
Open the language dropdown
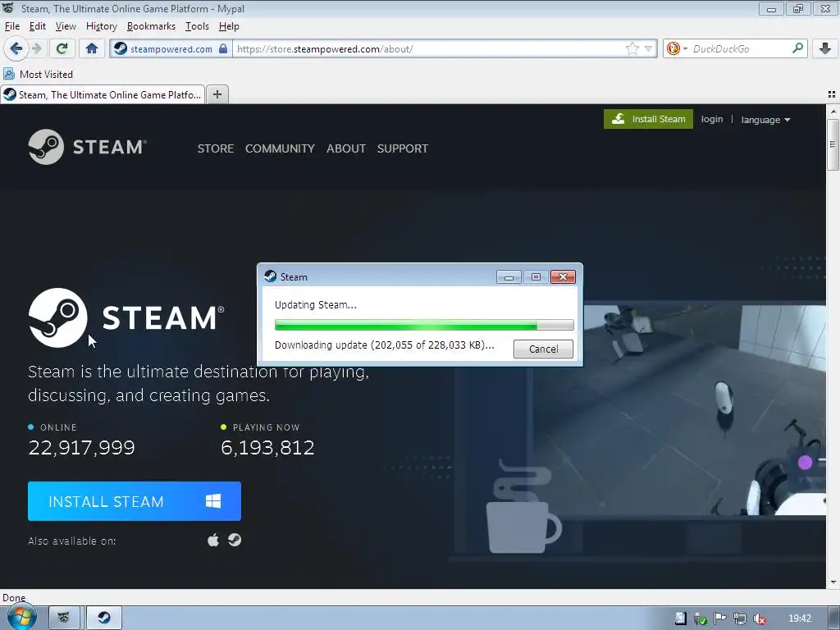point(765,120)
